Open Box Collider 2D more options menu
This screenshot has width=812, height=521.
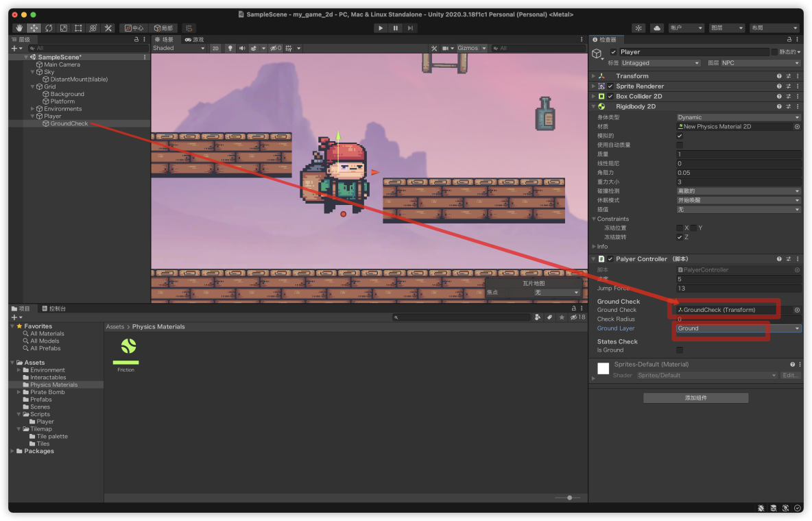[x=798, y=97]
